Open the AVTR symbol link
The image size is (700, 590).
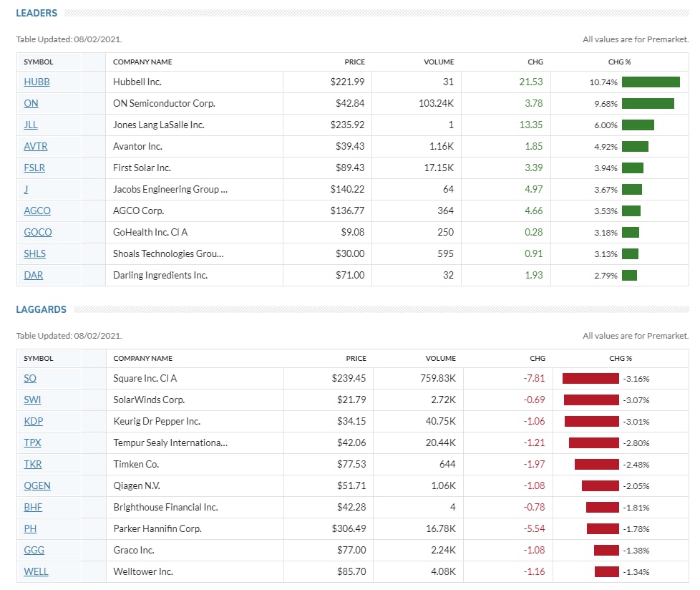click(35, 146)
